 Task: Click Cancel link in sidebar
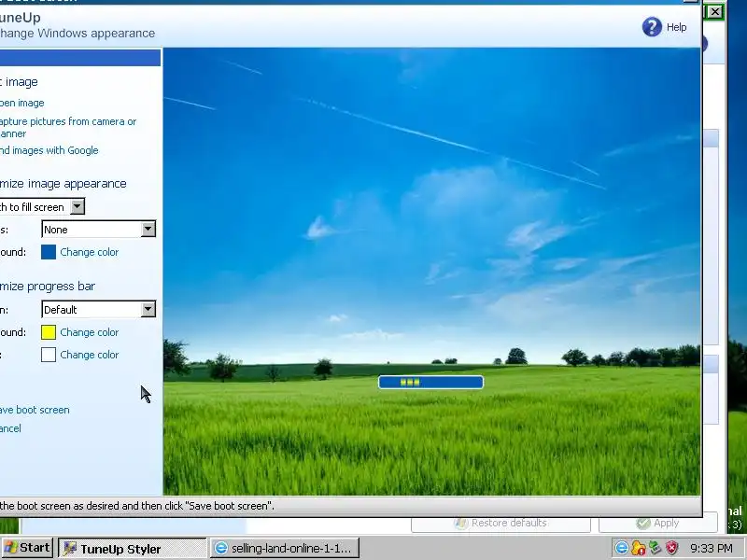click(10, 428)
